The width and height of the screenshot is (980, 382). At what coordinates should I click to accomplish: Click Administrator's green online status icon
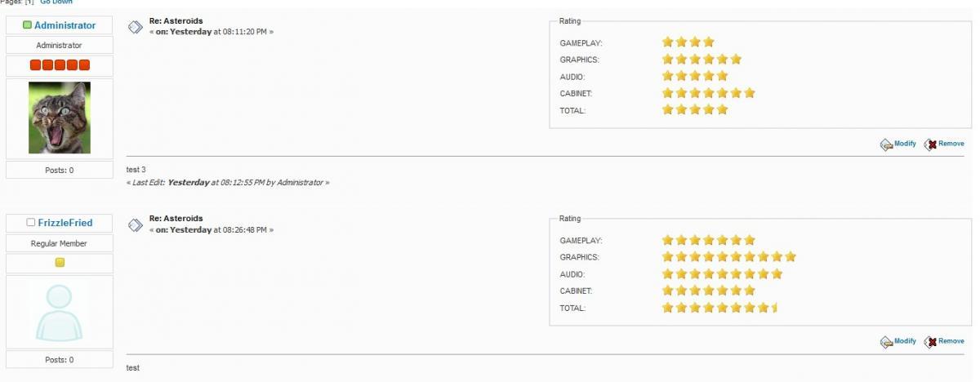click(28, 25)
